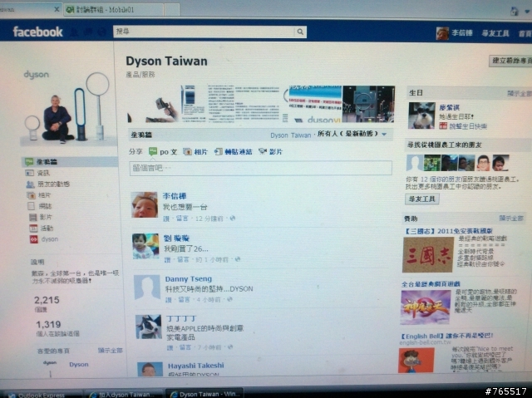Viewport: 532px width, 398px height.
Task: Open the English Bell ad title link
Action: pyautogui.click(x=446, y=336)
